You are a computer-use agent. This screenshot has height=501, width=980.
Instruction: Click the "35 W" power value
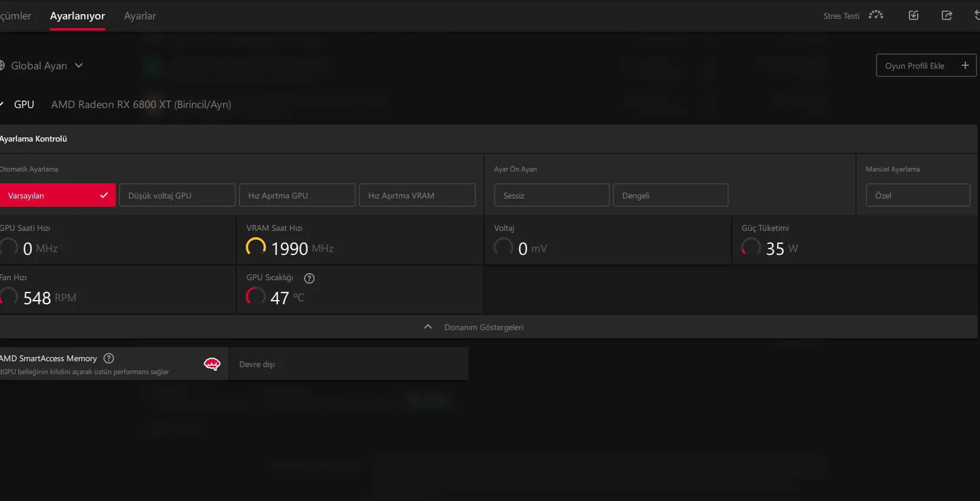point(782,249)
